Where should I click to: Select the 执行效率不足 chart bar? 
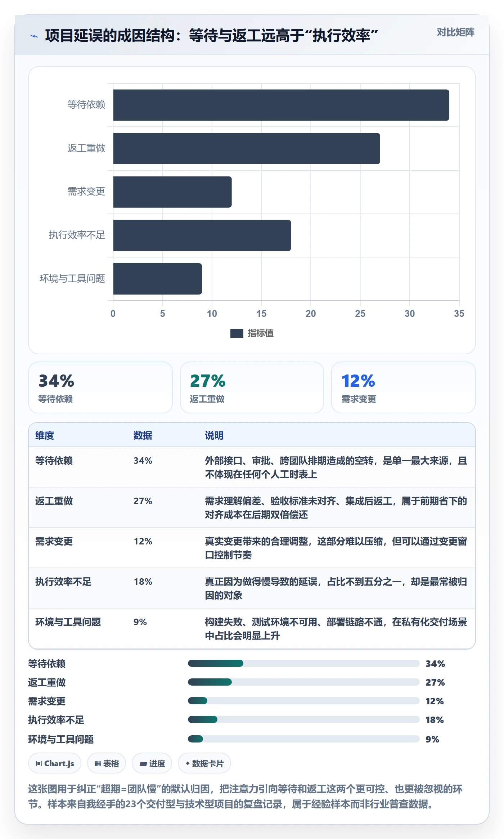pos(202,235)
